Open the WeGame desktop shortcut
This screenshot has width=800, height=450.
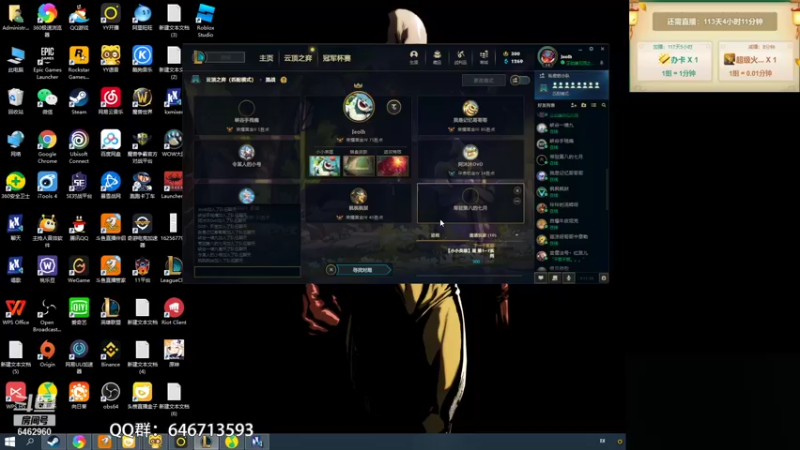click(x=79, y=269)
